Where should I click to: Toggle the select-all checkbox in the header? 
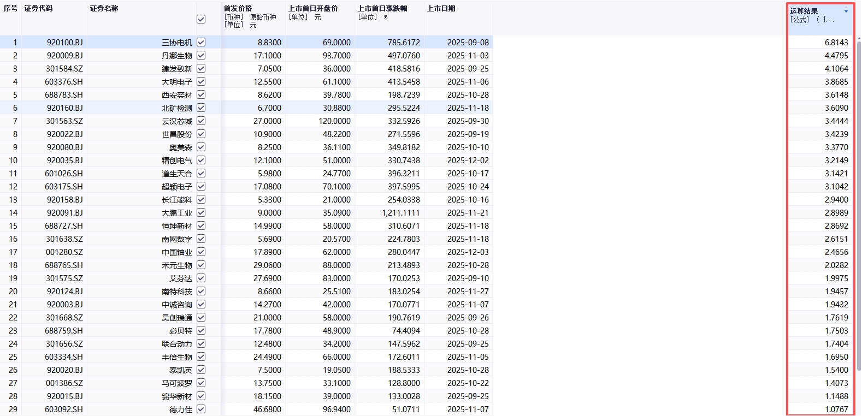click(201, 19)
